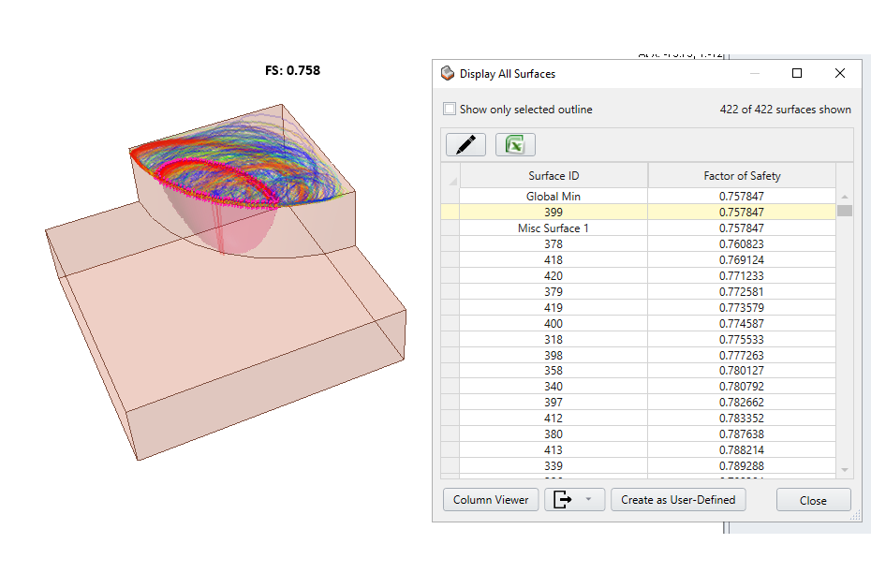Click the pencil edit icon button
The width and height of the screenshot is (871, 588).
(465, 145)
